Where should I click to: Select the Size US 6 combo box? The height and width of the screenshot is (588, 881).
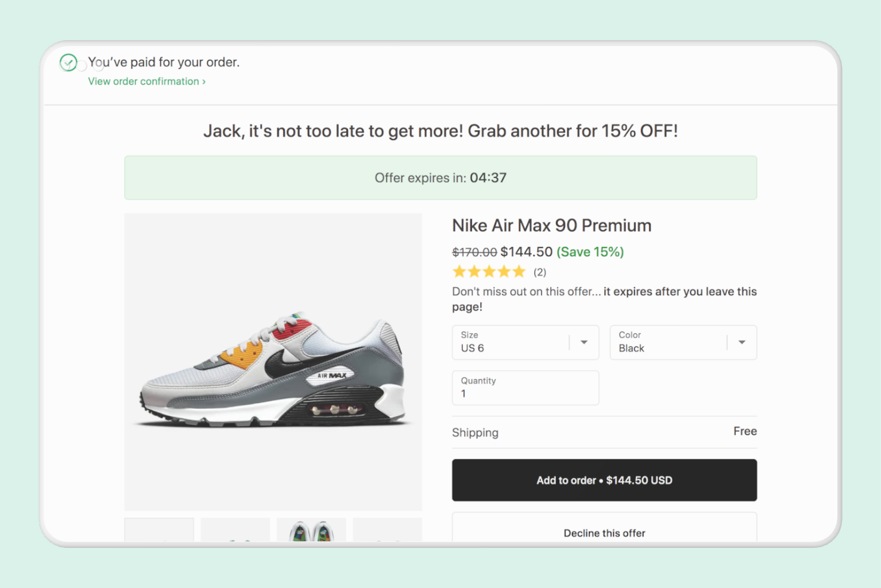[x=511, y=342]
